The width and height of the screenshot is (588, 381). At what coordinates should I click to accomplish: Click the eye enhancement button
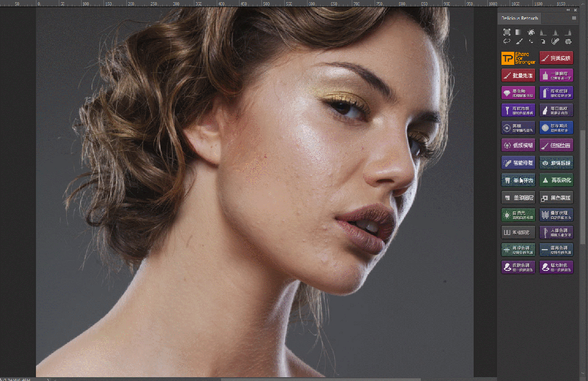tap(556, 163)
